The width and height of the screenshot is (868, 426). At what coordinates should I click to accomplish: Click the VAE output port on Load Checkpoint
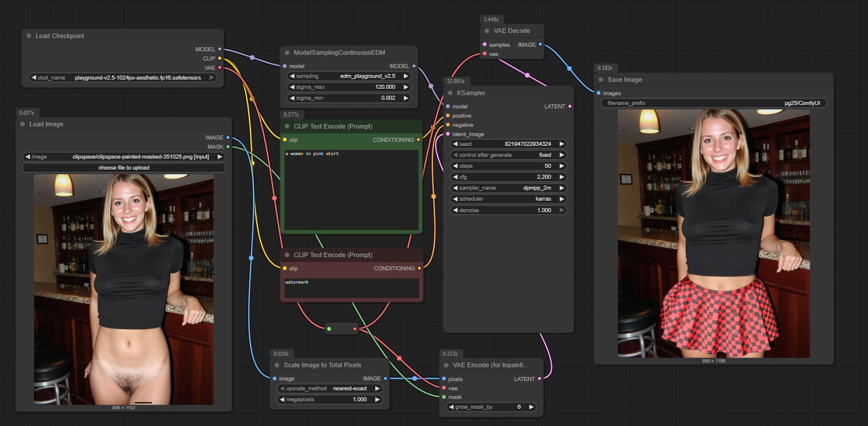(x=220, y=68)
